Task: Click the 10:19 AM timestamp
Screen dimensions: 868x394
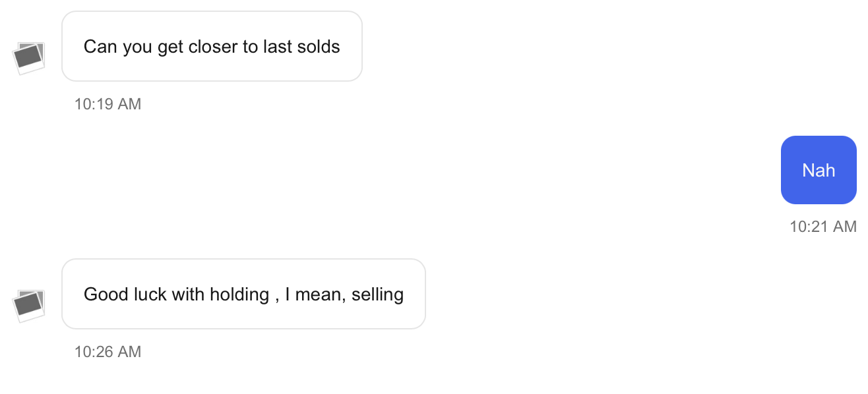Action: click(x=108, y=104)
